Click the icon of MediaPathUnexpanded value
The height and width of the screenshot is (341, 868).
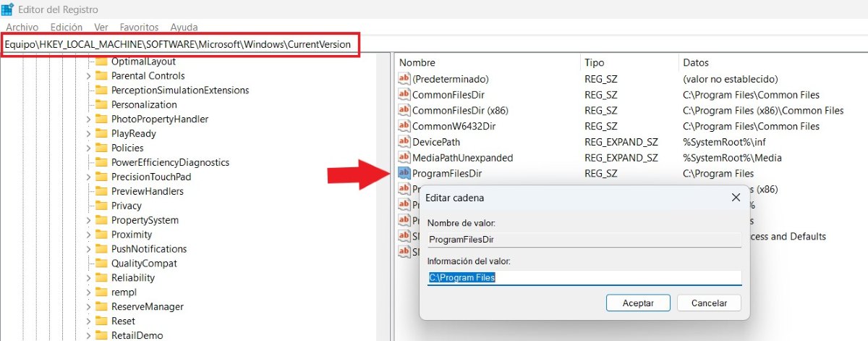(x=404, y=158)
